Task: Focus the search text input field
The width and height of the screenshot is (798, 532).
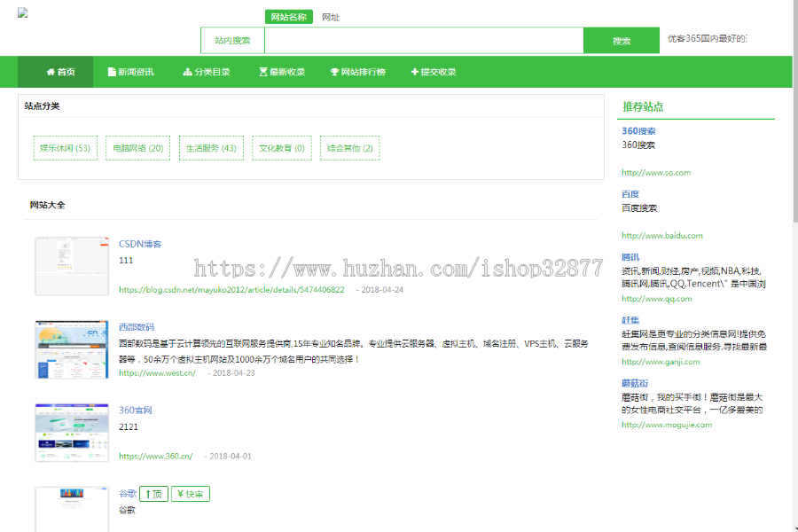Action: [x=424, y=40]
